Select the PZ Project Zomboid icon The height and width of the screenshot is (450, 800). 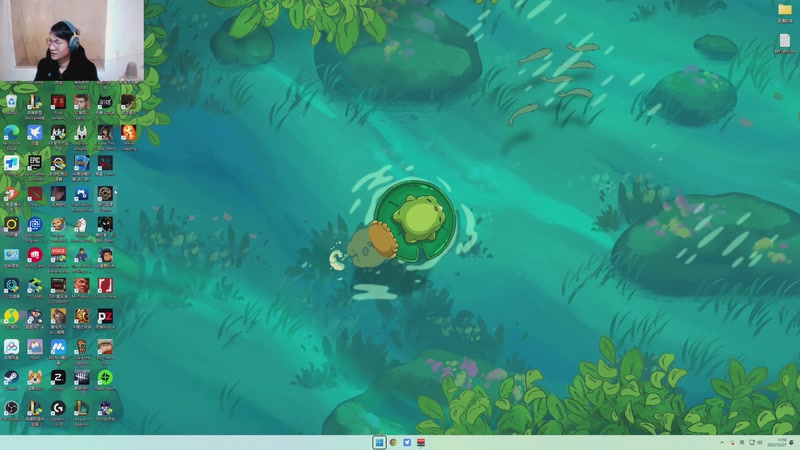tap(105, 316)
